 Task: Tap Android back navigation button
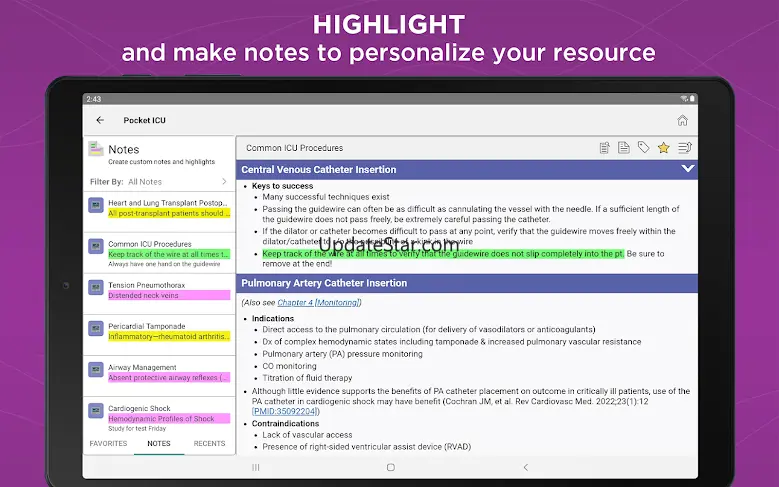526,467
